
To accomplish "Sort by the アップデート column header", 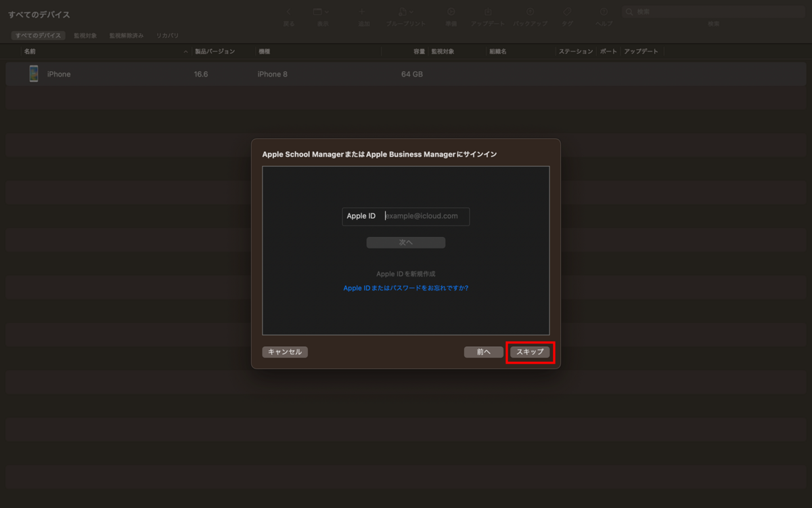I will [x=641, y=51].
